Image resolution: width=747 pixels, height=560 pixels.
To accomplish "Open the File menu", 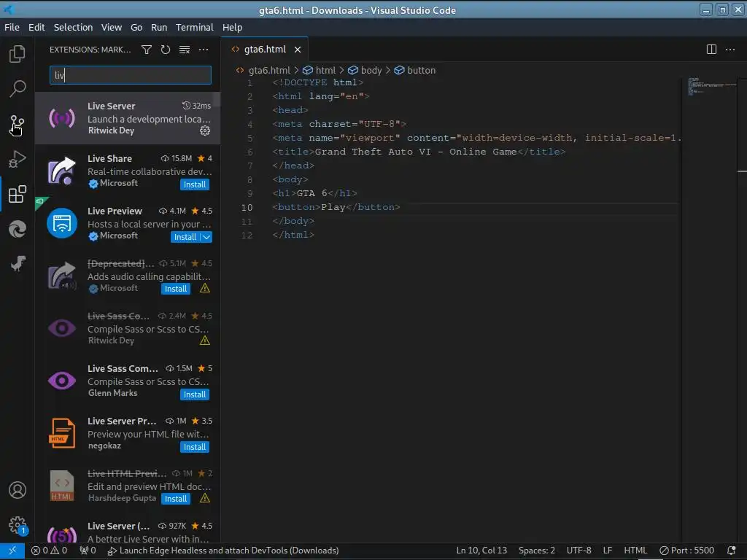I will (12, 28).
